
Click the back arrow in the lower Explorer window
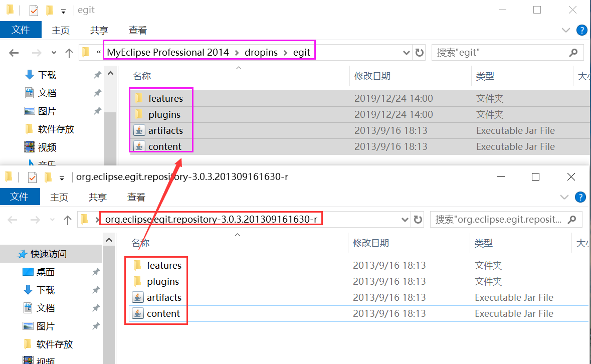[13, 219]
